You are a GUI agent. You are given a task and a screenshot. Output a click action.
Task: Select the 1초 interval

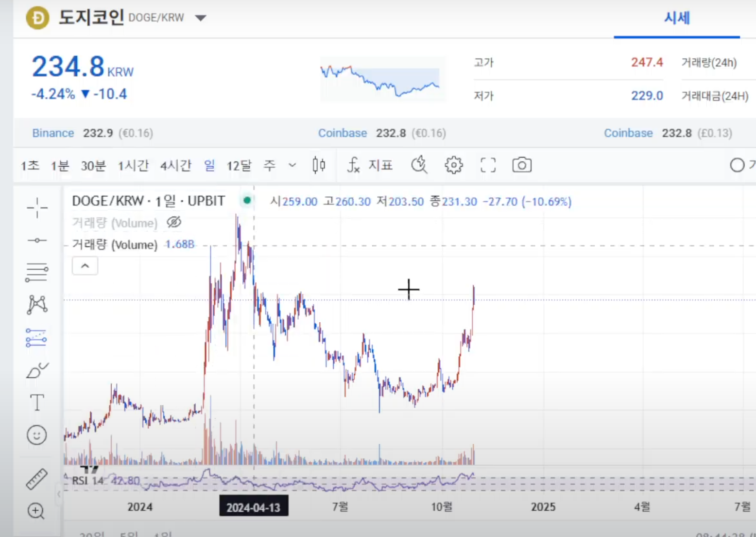point(30,166)
